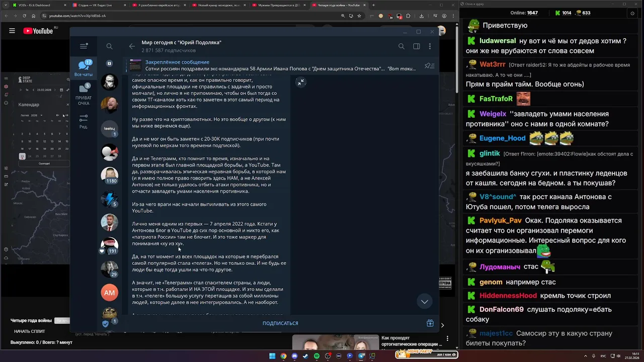Screen dimensions: 644x362
Task: Jump to latest message with the down chevron
Action: pyautogui.click(x=425, y=301)
